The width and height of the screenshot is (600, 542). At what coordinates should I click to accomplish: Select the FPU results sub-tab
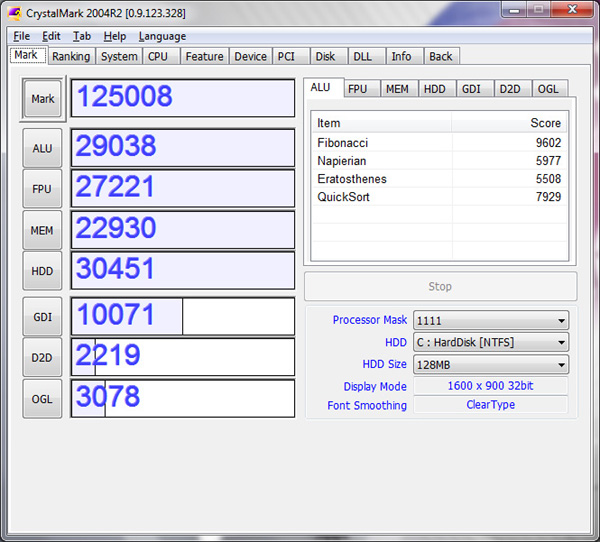click(x=362, y=89)
